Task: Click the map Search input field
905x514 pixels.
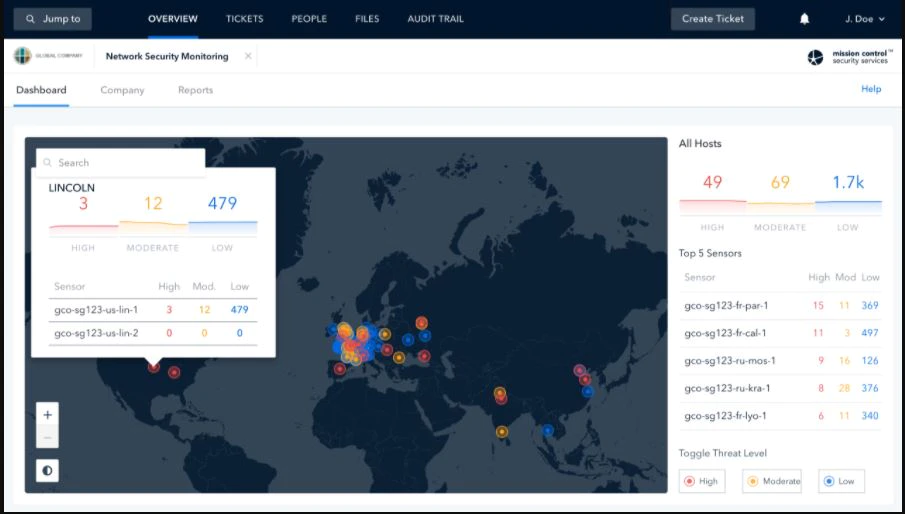Action: [121, 163]
